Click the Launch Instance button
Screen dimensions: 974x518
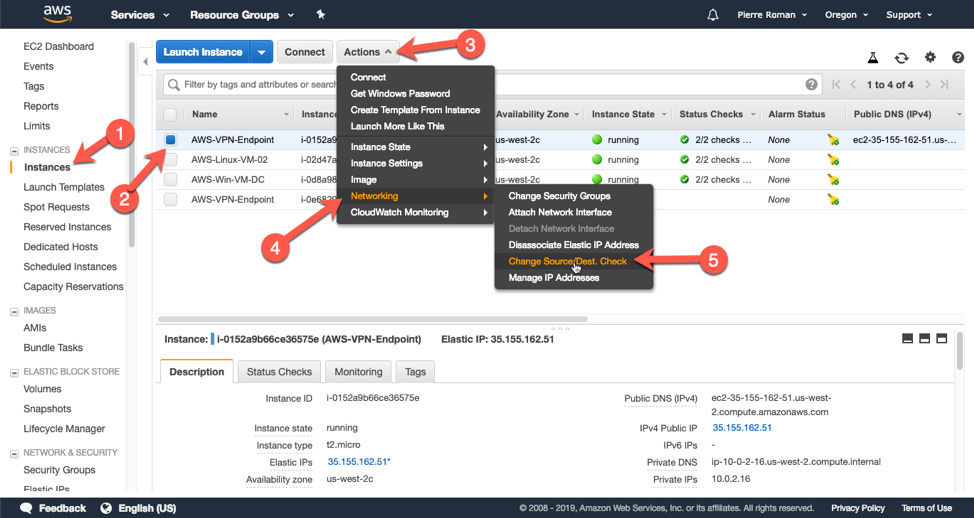click(203, 52)
